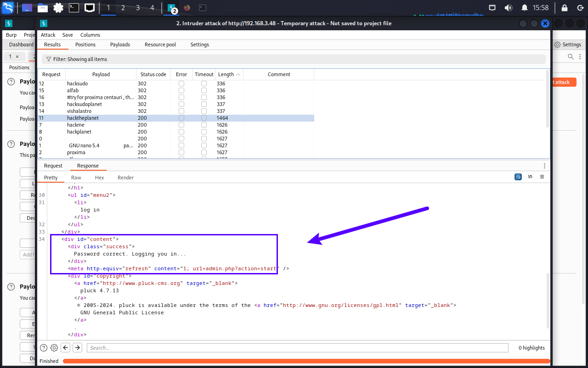This screenshot has height=368, width=588.
Task: Open the Kali applications menu
Action: (7, 7)
